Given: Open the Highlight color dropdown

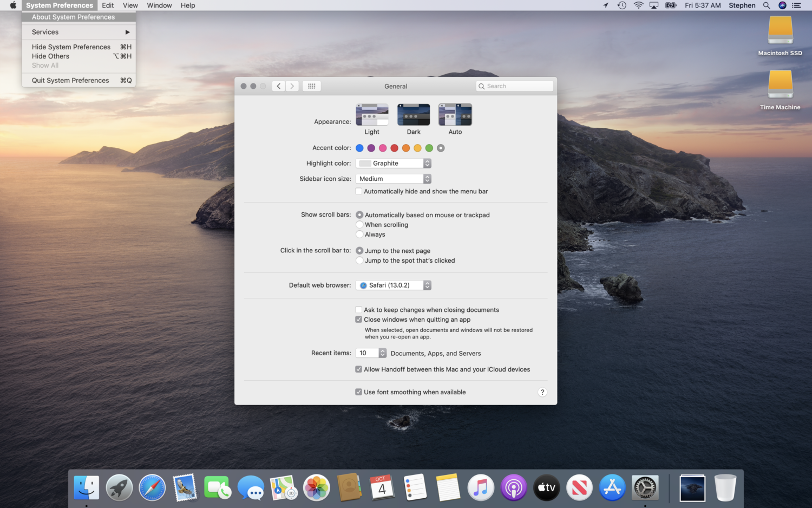Looking at the screenshot, I should click(394, 163).
